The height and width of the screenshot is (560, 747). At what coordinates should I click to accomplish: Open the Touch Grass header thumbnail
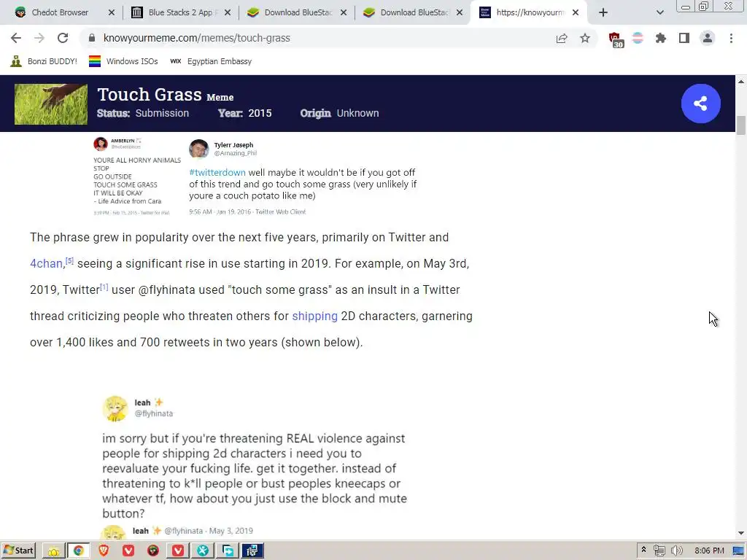pyautogui.click(x=51, y=104)
